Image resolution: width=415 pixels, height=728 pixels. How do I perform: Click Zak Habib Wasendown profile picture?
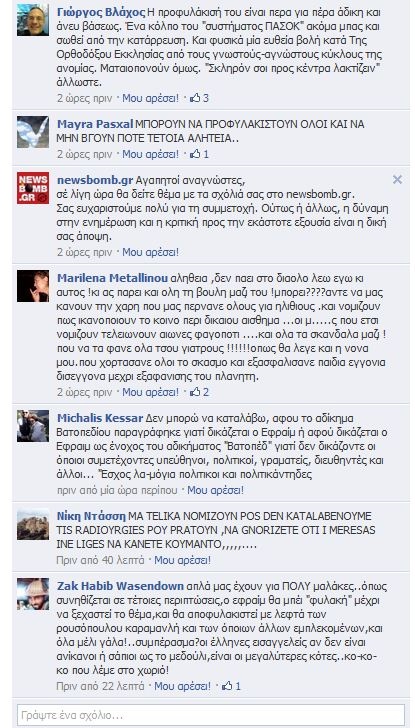pos(32,594)
